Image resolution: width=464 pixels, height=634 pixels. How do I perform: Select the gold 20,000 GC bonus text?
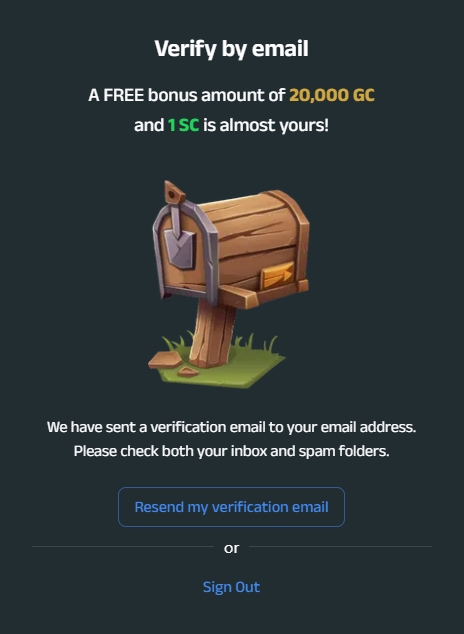[332, 95]
